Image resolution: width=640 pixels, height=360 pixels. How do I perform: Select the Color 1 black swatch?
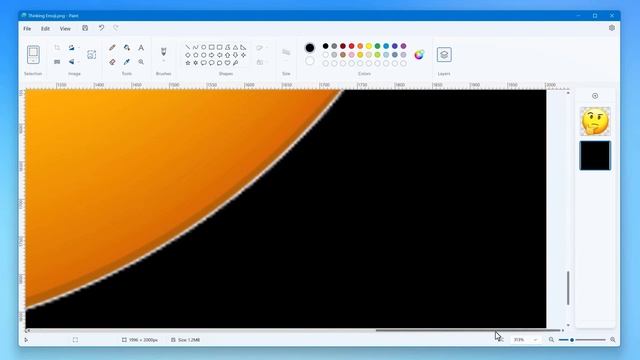(310, 48)
